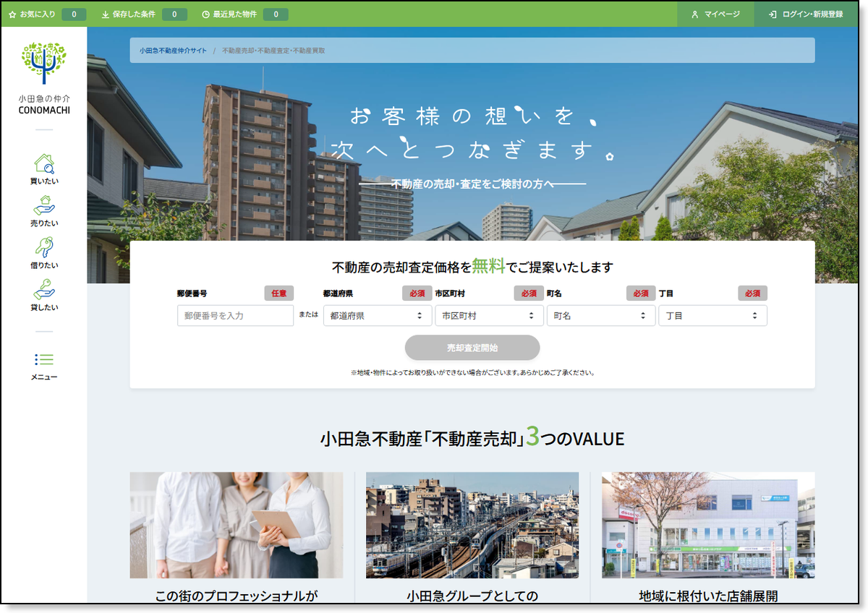The width and height of the screenshot is (868, 613).
Task: Click the note starting ※地域・物件によって
Action: pos(472,373)
